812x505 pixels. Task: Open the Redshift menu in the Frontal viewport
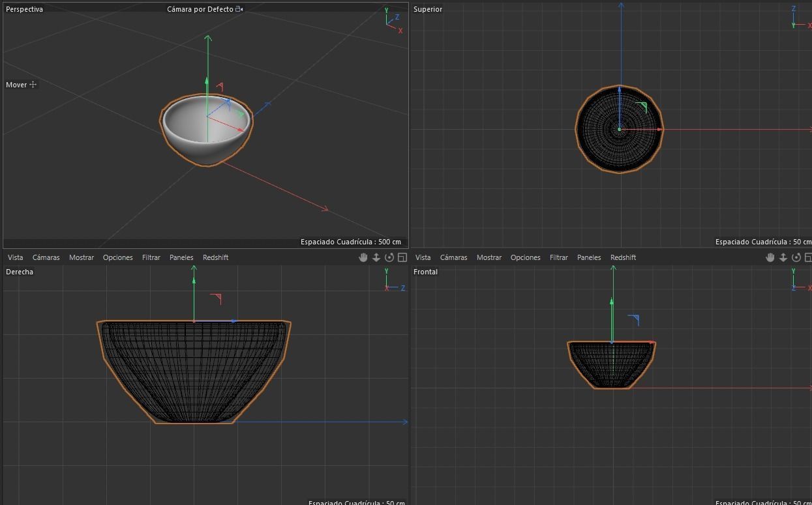coord(623,257)
